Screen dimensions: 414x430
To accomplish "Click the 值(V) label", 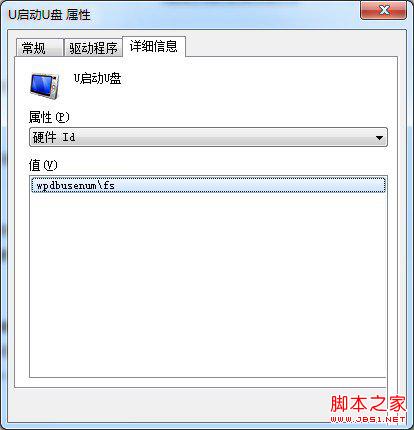I will [x=43, y=165].
